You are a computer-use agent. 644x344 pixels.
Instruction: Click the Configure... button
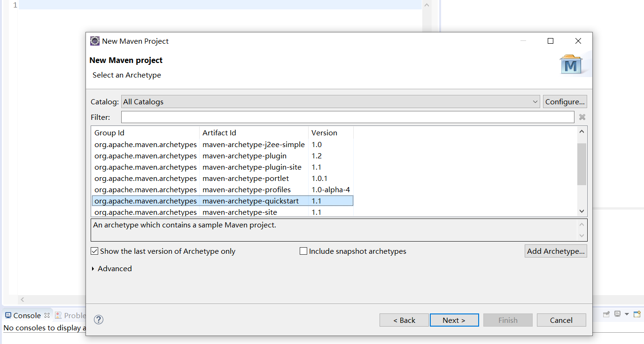[x=565, y=102]
